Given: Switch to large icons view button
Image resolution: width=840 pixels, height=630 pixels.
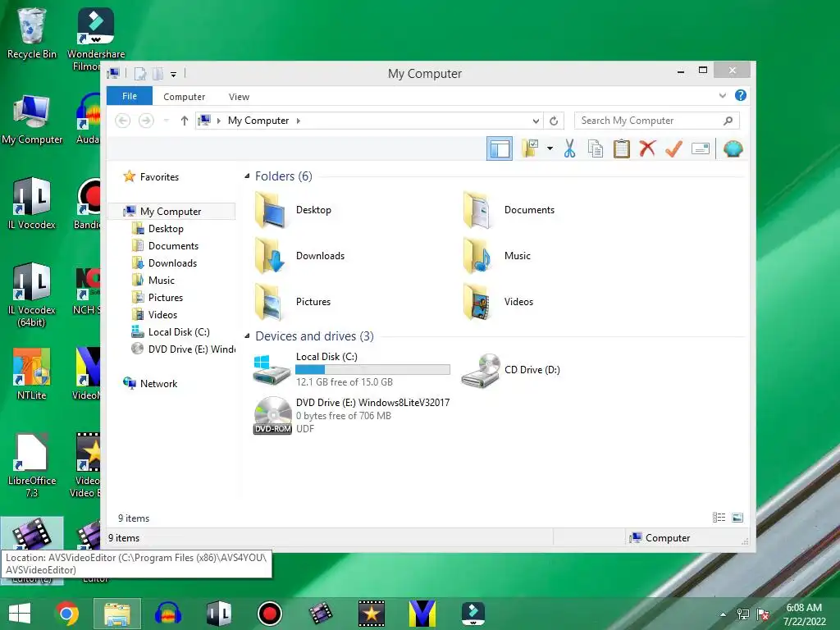Looking at the screenshot, I should pyautogui.click(x=737, y=518).
